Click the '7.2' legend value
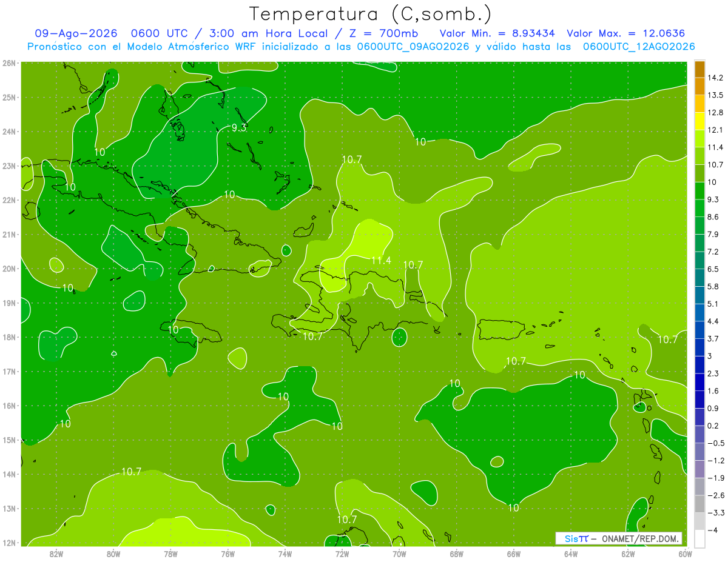The height and width of the screenshot is (562, 728). pyautogui.click(x=713, y=252)
